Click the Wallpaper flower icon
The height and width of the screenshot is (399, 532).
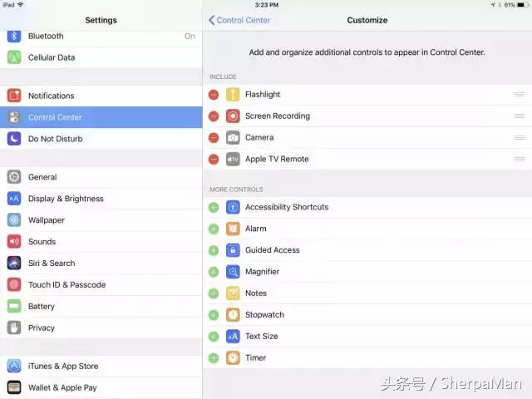pyautogui.click(x=14, y=219)
